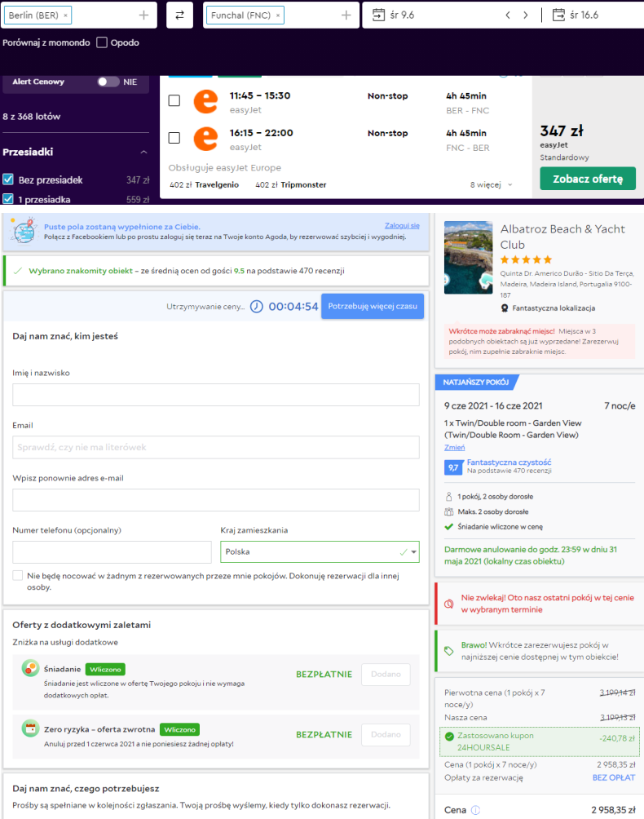Open departure date calendar śr 9.6
This screenshot has width=644, height=819.
coord(394,15)
